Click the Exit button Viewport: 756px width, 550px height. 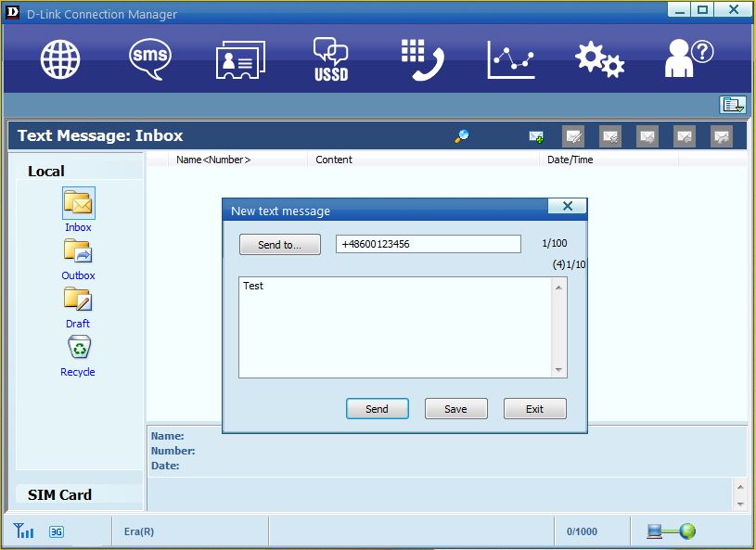pos(534,409)
